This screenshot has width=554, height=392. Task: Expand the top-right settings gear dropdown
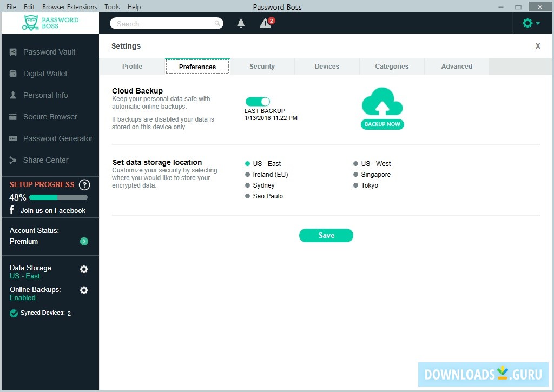click(530, 23)
